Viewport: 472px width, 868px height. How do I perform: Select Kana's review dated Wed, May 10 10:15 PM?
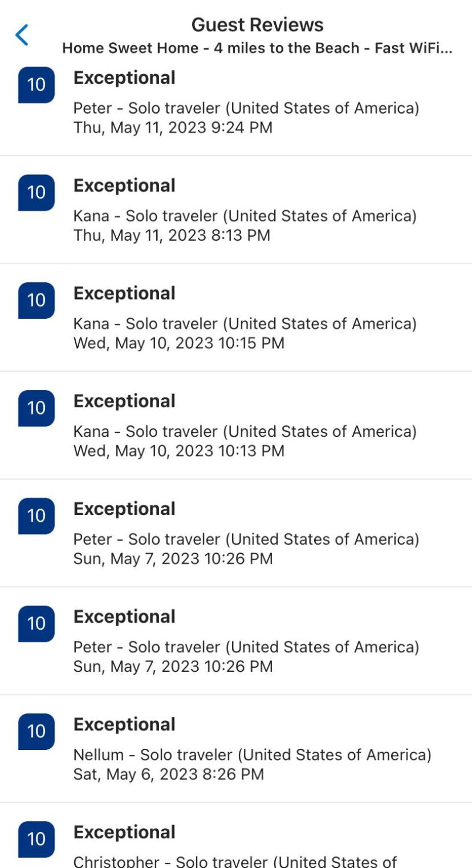point(236,318)
